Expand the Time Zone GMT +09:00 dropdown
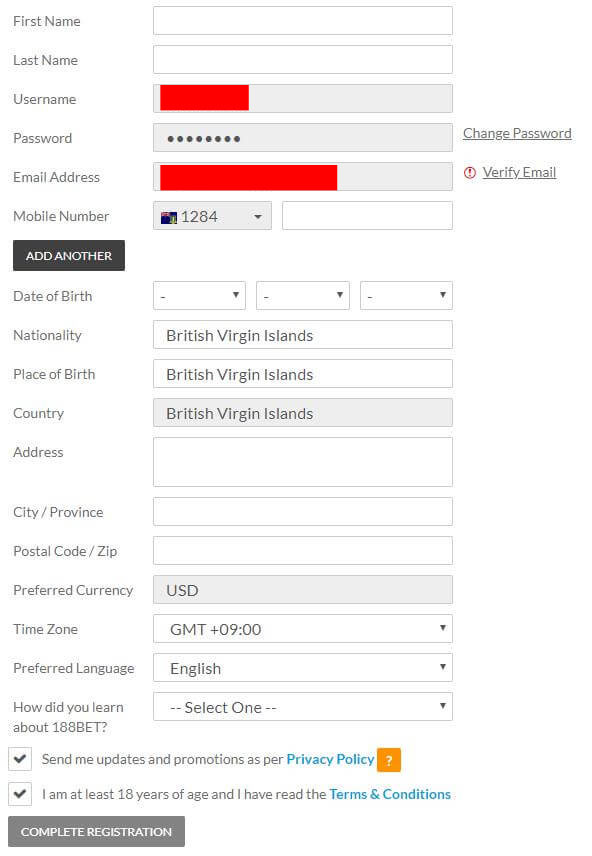This screenshot has height=856, width=592. (x=303, y=629)
